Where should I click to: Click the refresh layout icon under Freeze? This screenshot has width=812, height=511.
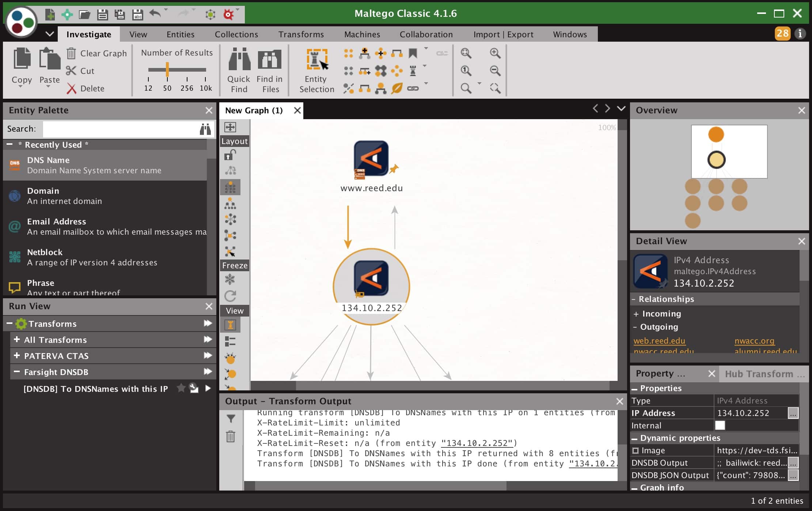tap(230, 296)
